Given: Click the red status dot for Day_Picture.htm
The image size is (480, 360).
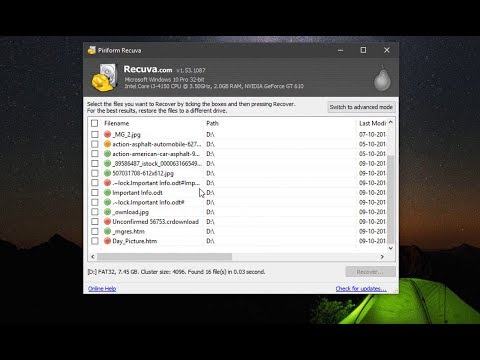Looking at the screenshot, I should pos(107,241).
